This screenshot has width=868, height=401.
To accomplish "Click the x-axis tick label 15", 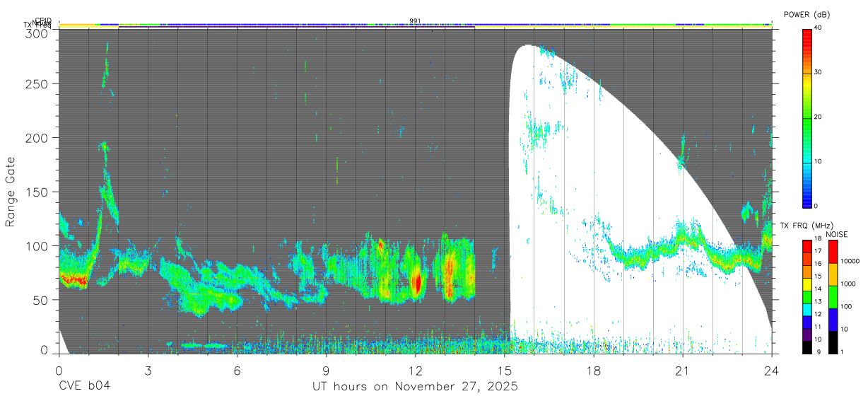I will click(505, 370).
